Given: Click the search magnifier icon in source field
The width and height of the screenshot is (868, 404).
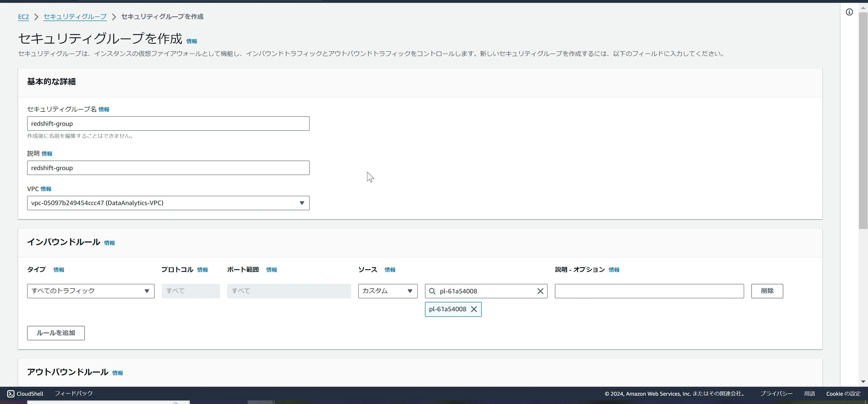Looking at the screenshot, I should (x=432, y=291).
